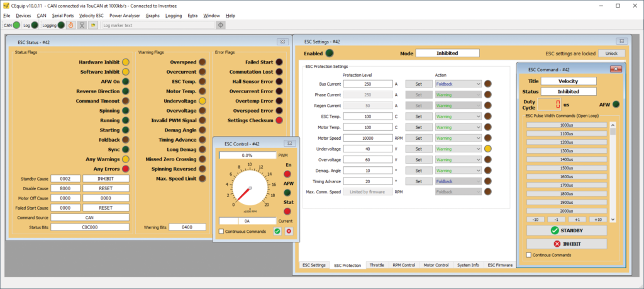Open Undervoltage action dropdown
This screenshot has height=289, width=644.
point(458,149)
